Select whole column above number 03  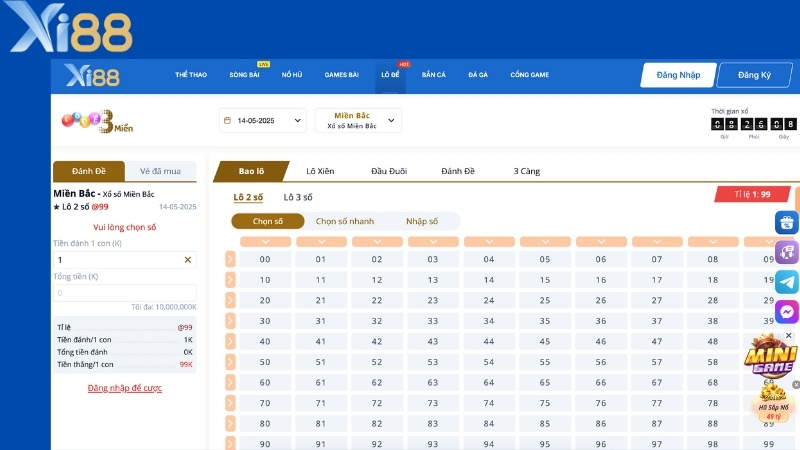[433, 242]
